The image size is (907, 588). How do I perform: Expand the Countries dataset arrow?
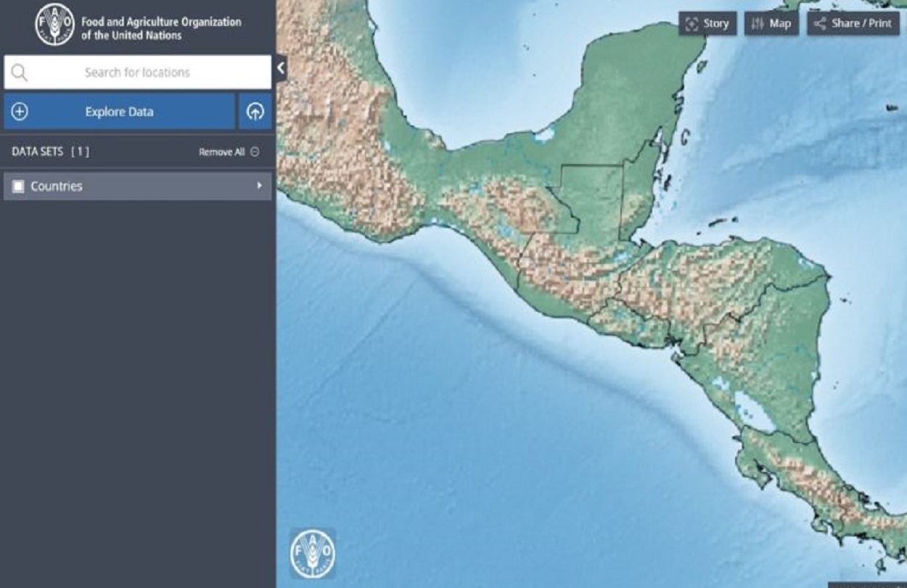click(259, 186)
